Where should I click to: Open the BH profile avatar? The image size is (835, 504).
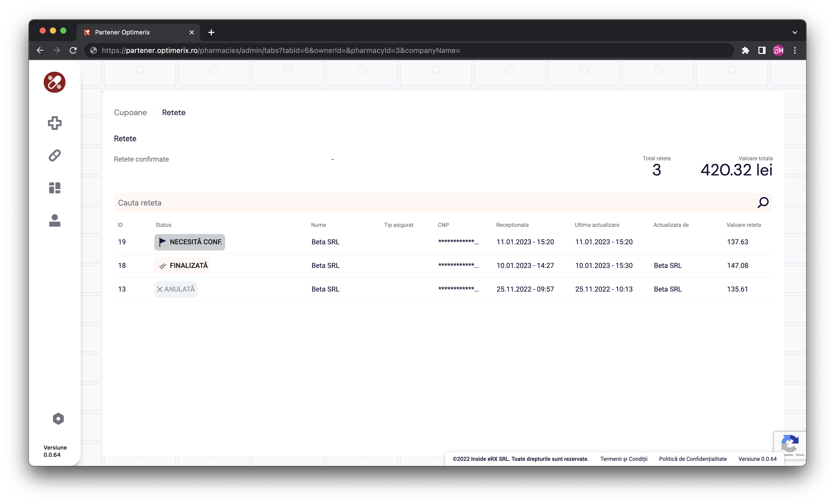tap(778, 50)
